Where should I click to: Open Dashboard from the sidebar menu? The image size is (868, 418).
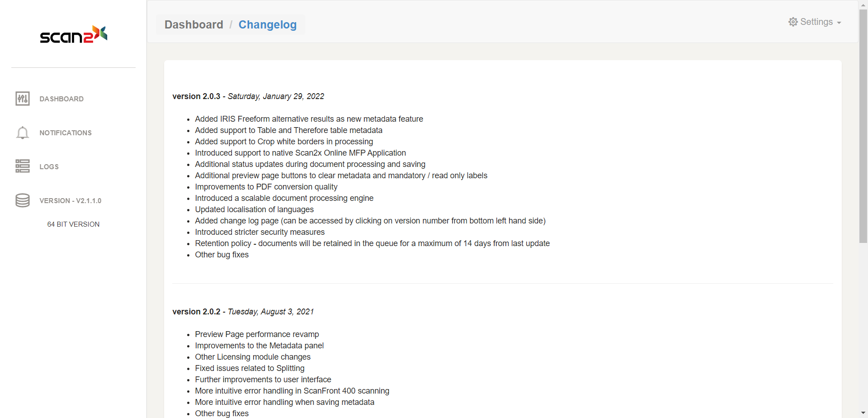click(x=61, y=99)
